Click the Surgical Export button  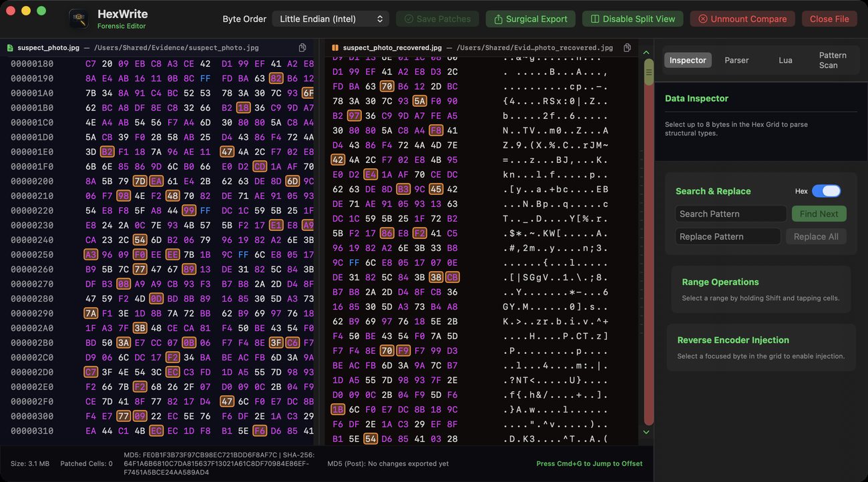[530, 19]
